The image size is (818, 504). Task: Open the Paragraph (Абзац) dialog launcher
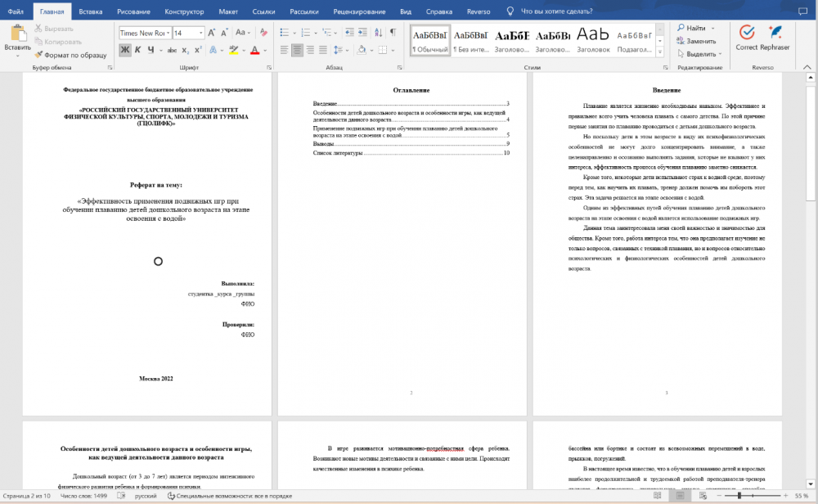click(x=400, y=68)
